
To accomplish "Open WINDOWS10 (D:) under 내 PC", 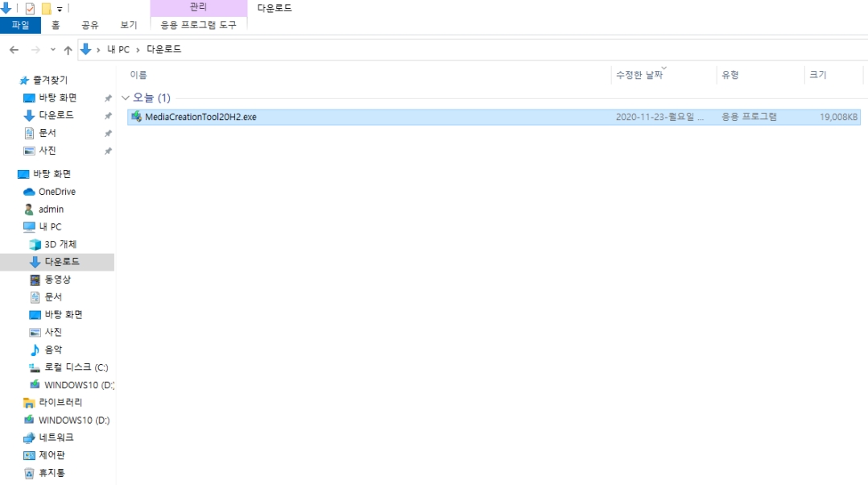I will (x=79, y=385).
